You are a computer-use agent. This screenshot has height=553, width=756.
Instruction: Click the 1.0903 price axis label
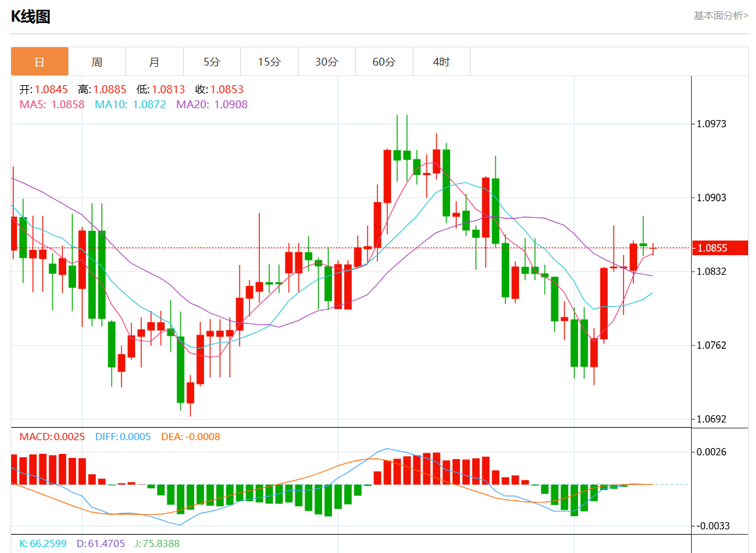pyautogui.click(x=711, y=197)
